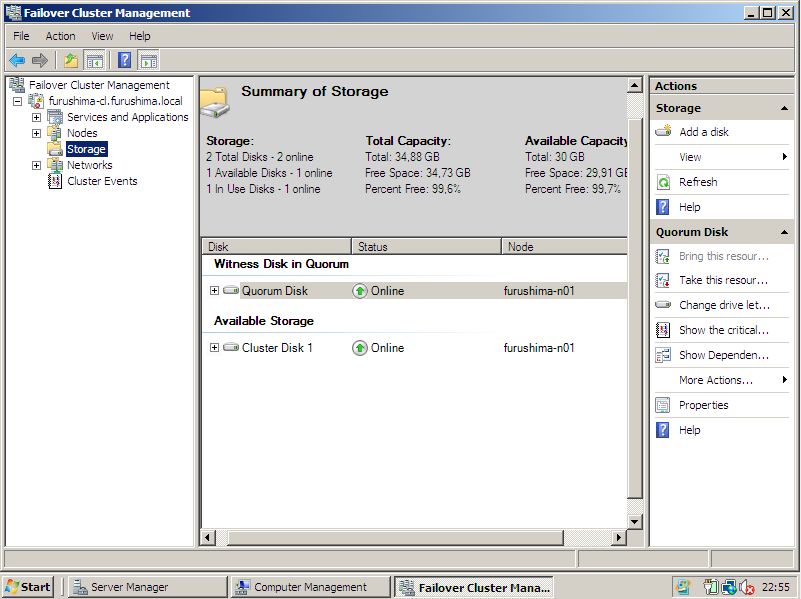Open the View menu in menu bar
Image resolution: width=801 pixels, height=599 pixels.
(102, 36)
